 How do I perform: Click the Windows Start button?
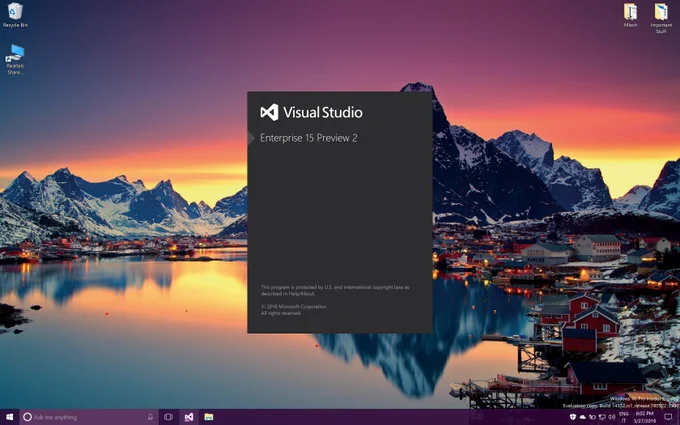click(x=10, y=417)
